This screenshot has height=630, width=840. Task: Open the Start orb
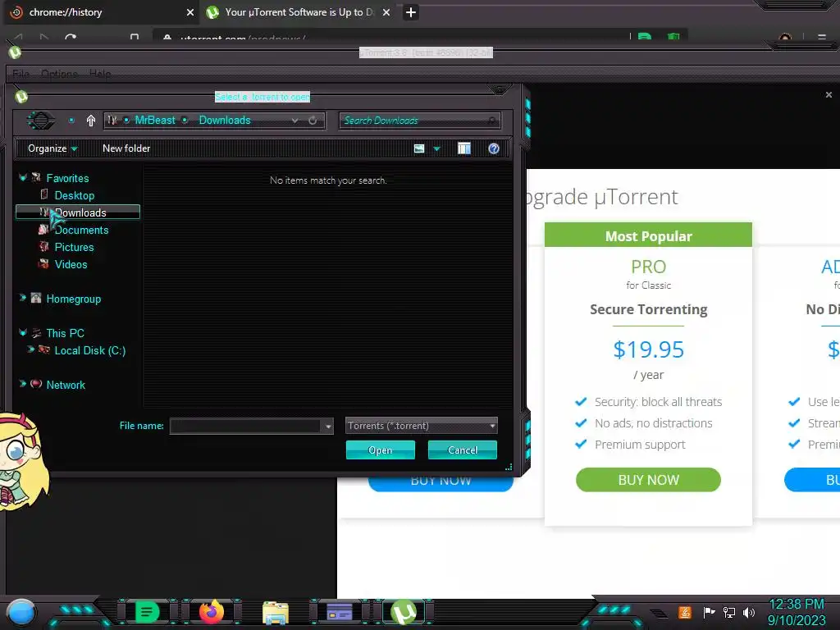[21, 612]
